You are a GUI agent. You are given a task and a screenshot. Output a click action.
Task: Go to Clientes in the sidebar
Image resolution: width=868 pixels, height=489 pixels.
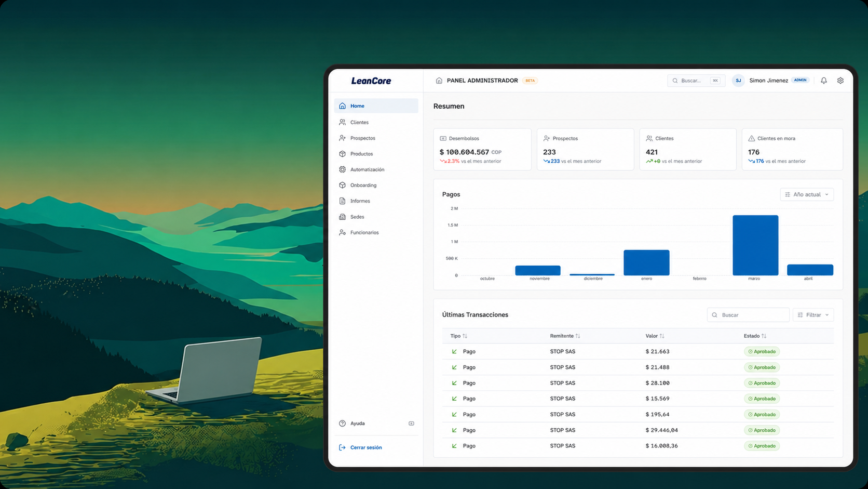pos(359,123)
